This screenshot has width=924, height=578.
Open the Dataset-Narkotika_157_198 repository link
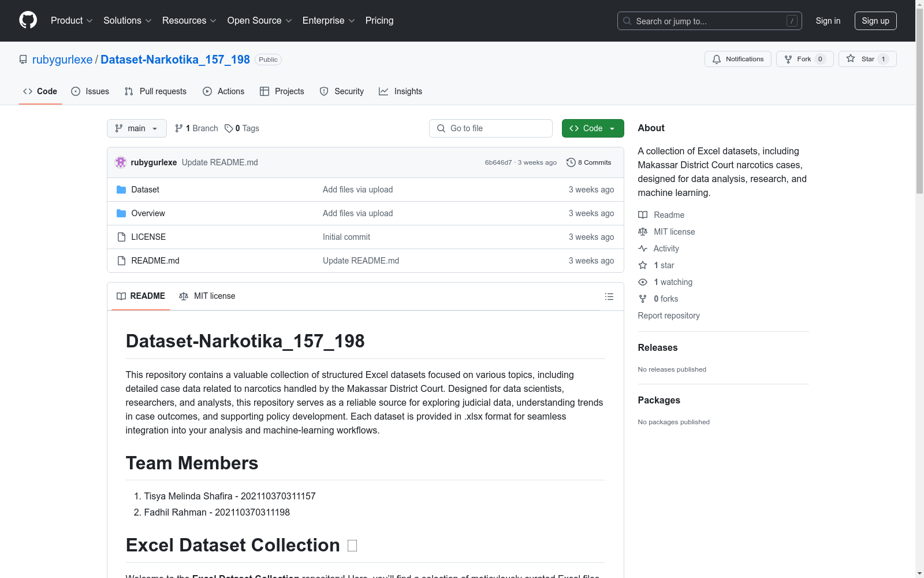(x=175, y=60)
